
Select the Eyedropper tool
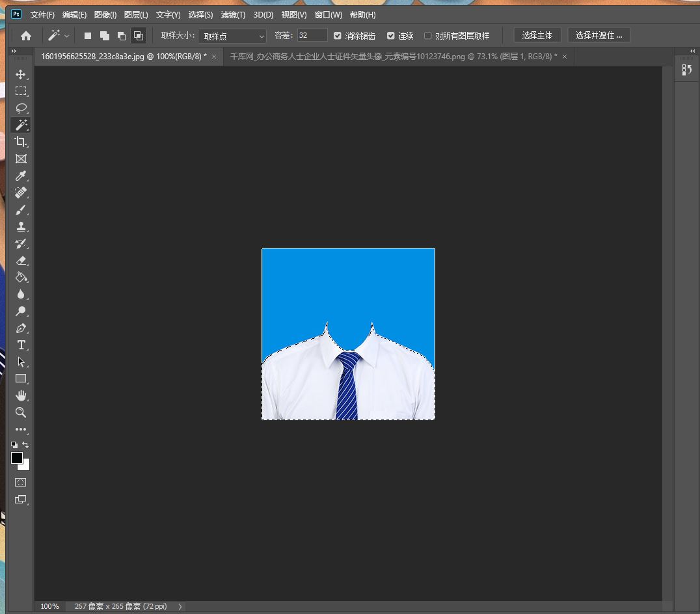click(21, 176)
